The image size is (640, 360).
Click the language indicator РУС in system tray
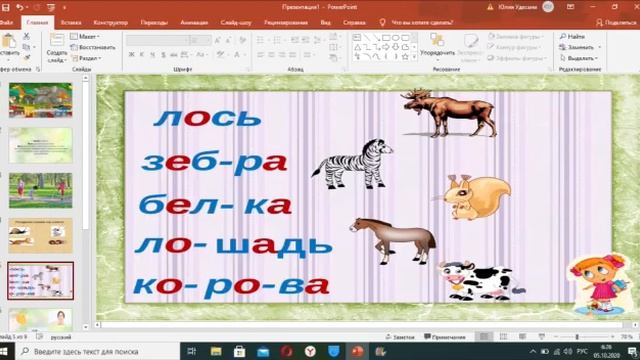[582, 351]
